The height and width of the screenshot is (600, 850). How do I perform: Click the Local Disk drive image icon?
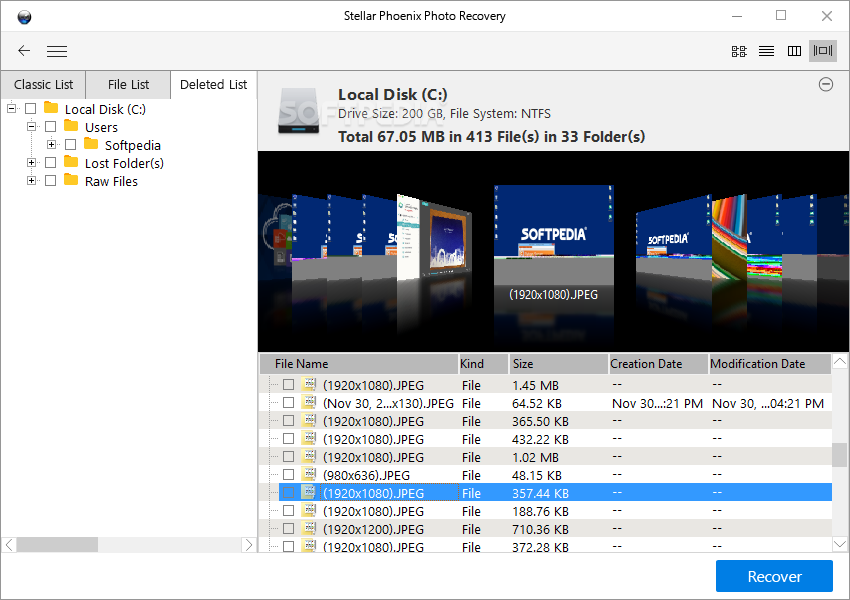pos(299,111)
